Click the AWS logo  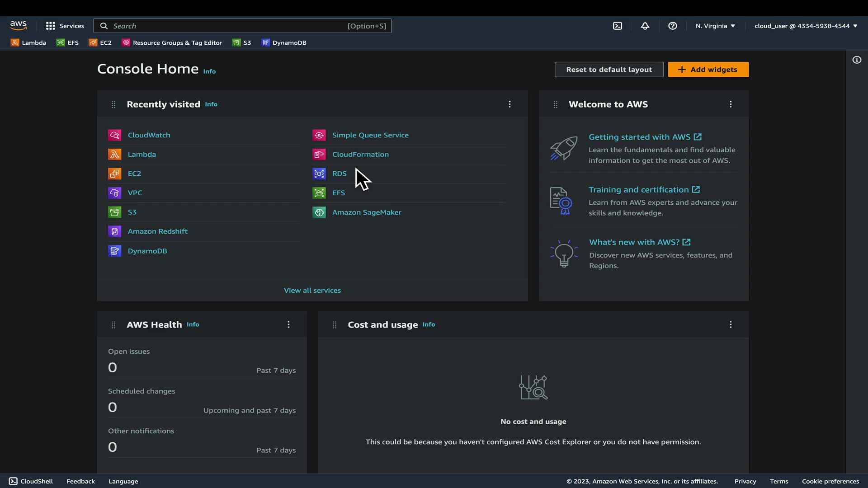(19, 26)
